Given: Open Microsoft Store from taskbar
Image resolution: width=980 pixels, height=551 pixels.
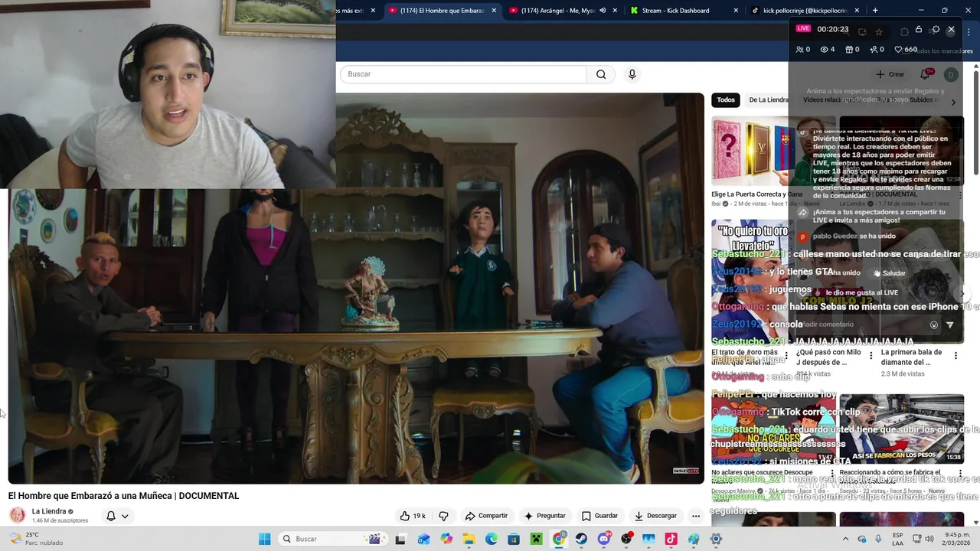Looking at the screenshot, I should click(514, 539).
